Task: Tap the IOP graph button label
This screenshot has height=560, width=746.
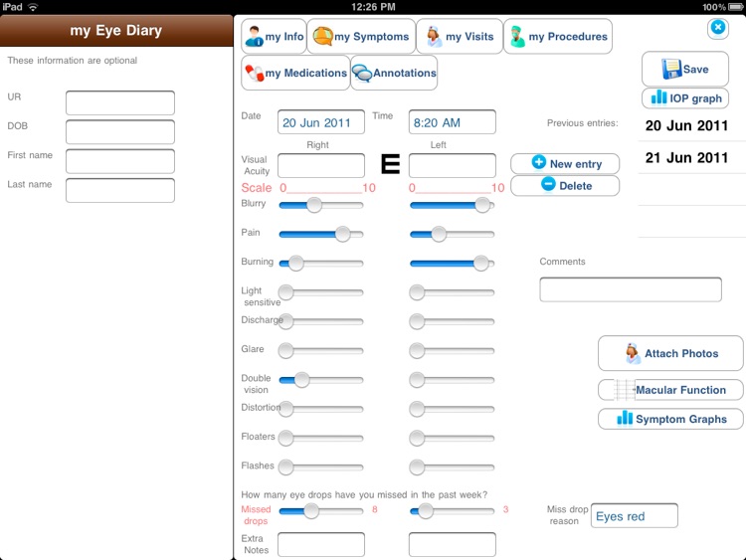Action: pyautogui.click(x=695, y=98)
